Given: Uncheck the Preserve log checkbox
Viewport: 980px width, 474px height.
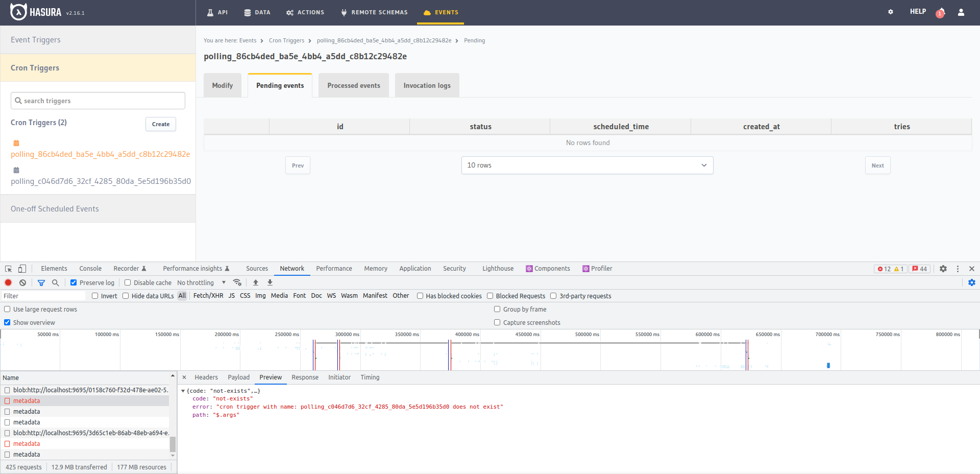Looking at the screenshot, I should 73,282.
